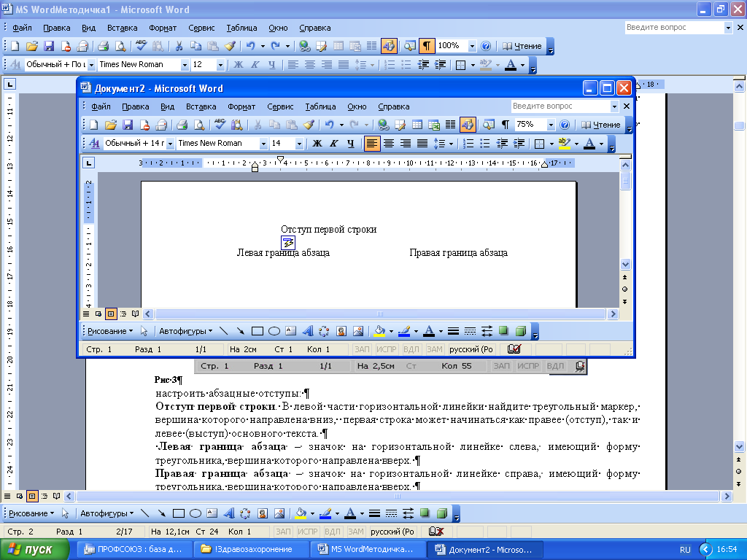Open the пуск Start button
747x560 pixels.
(35, 550)
